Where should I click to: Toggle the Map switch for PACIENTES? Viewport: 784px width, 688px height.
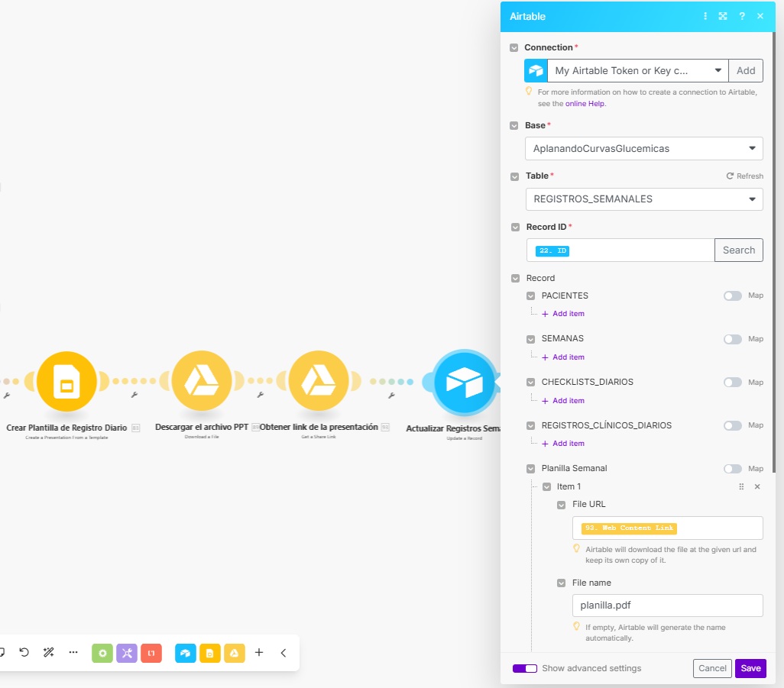[733, 296]
